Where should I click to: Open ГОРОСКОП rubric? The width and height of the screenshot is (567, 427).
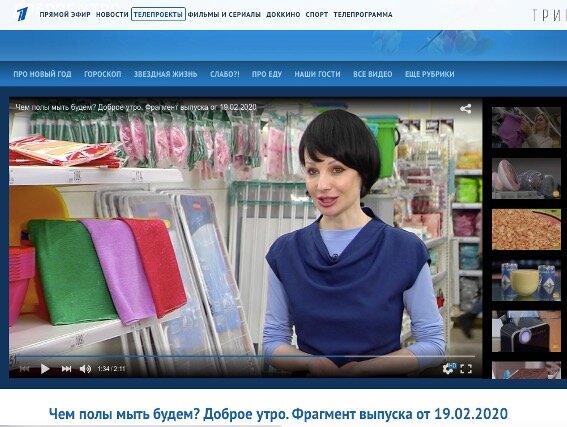click(103, 74)
